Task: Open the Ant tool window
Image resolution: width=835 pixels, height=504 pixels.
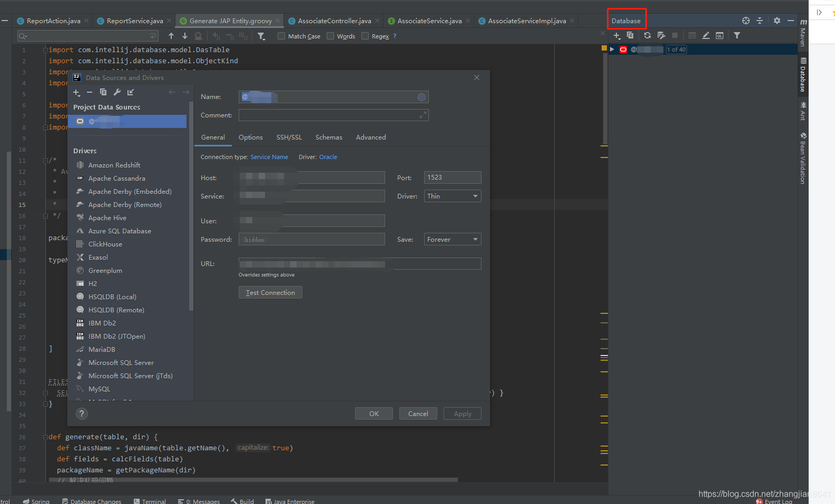Action: [803, 111]
